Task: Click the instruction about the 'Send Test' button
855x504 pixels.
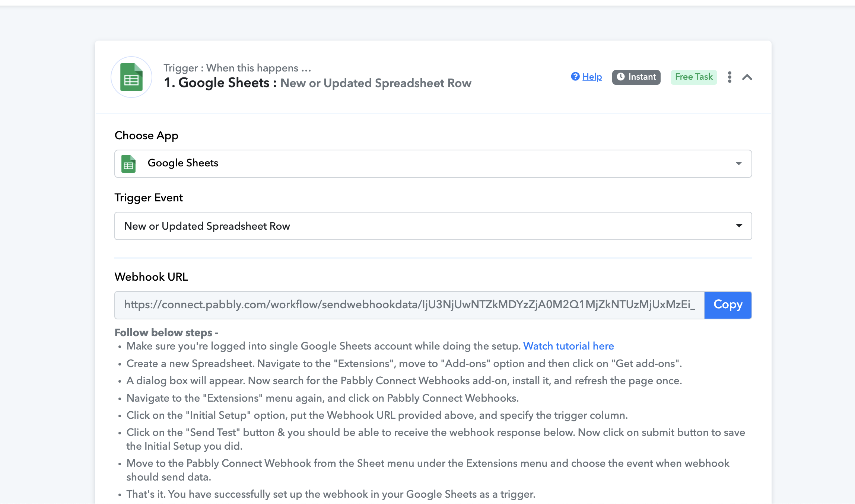Action: click(x=436, y=439)
